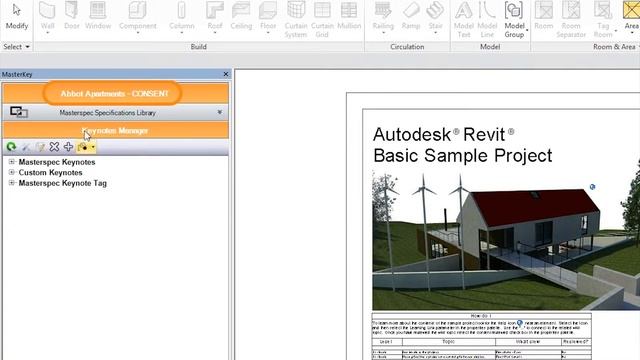
Task: Expand the Custom Keynotes tree node
Action: tap(12, 172)
